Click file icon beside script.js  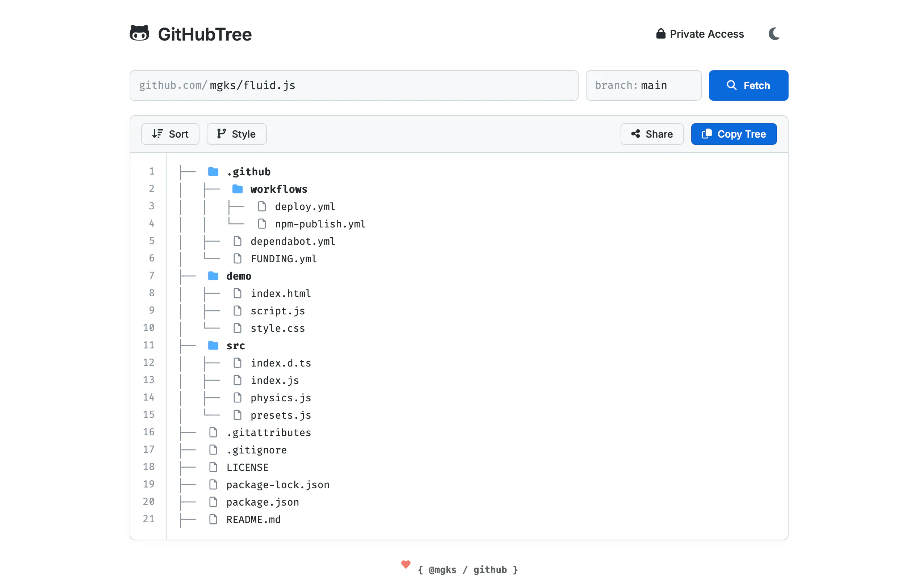tap(238, 310)
